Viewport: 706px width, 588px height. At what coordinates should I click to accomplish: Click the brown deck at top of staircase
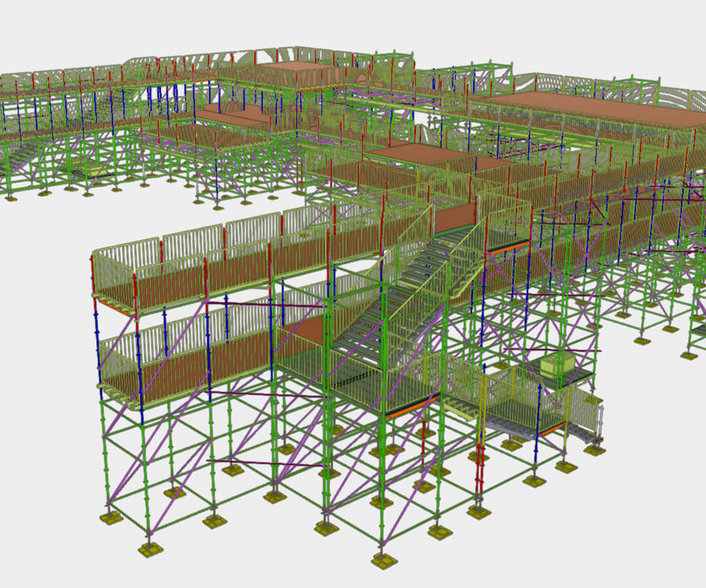click(x=455, y=218)
